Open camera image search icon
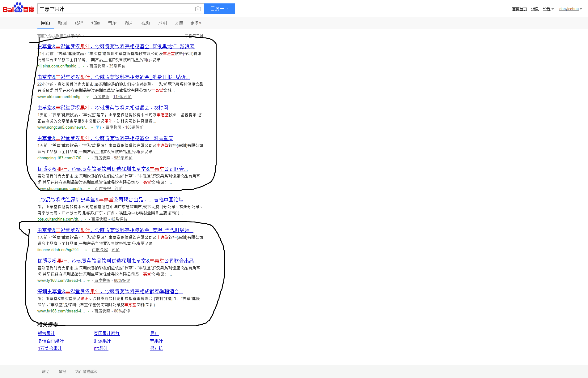588x378 pixels. tap(198, 9)
